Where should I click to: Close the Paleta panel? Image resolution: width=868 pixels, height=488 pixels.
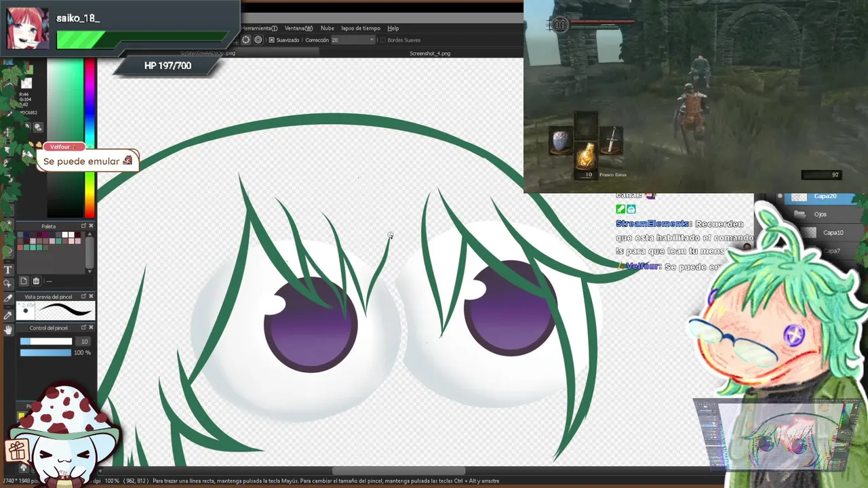click(91, 226)
